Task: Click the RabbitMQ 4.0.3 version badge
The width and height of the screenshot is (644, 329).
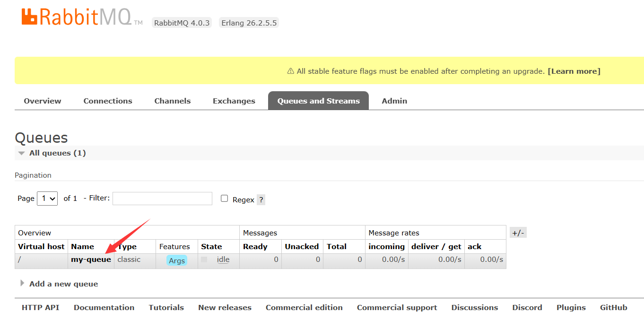Action: pos(182,23)
